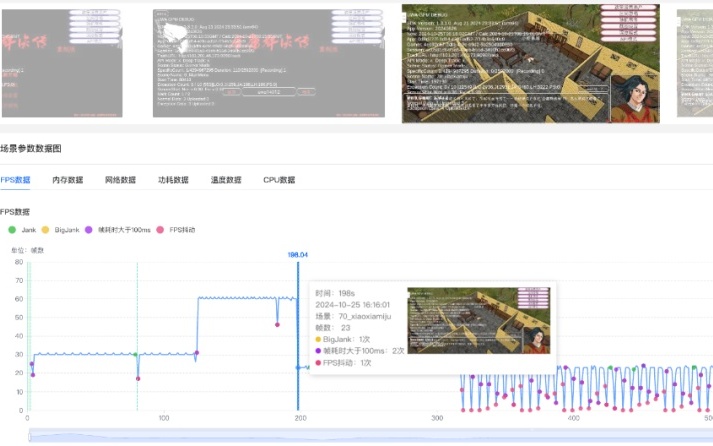Select the first grey screenshot thumbnail
The width and height of the screenshot is (713, 446).
[x=62, y=63]
